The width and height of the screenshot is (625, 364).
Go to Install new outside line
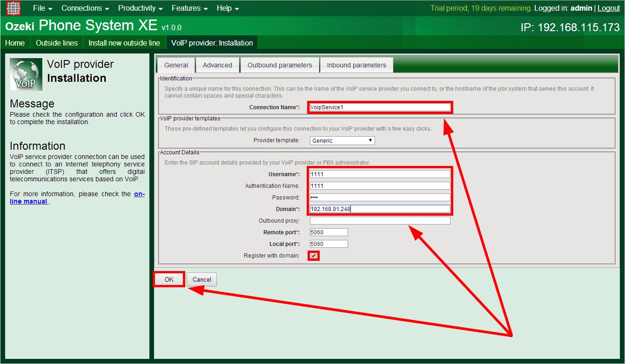point(124,43)
